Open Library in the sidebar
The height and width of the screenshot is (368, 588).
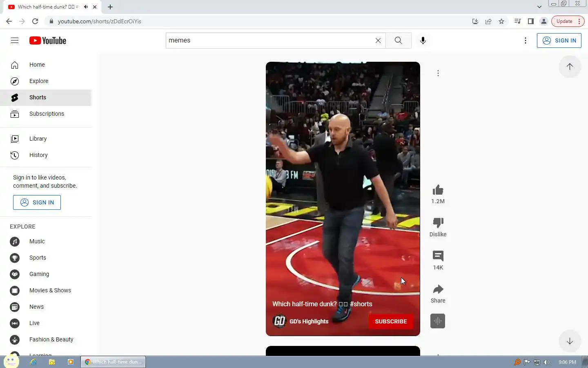click(x=46, y=139)
